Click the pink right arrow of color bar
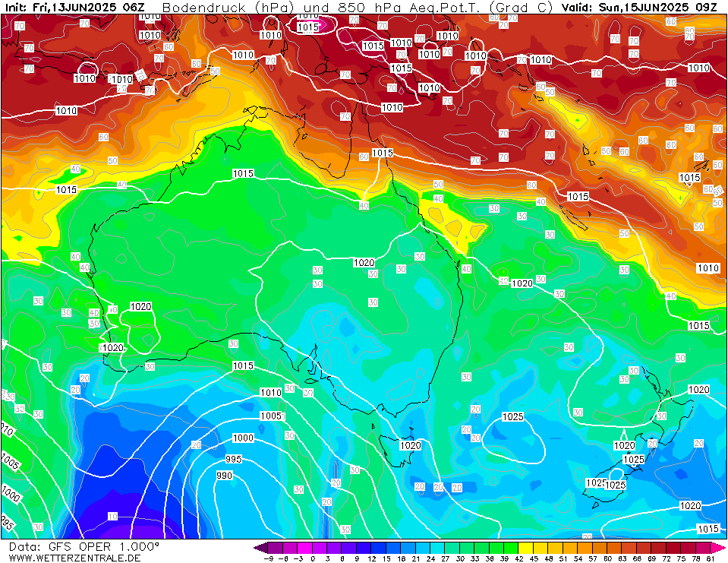 [717, 547]
